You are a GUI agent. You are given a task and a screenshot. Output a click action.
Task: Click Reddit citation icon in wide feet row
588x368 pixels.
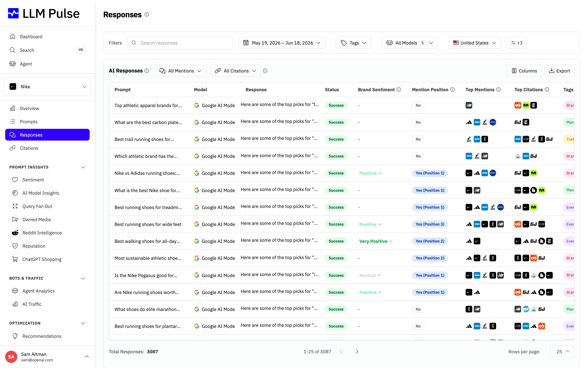point(518,224)
